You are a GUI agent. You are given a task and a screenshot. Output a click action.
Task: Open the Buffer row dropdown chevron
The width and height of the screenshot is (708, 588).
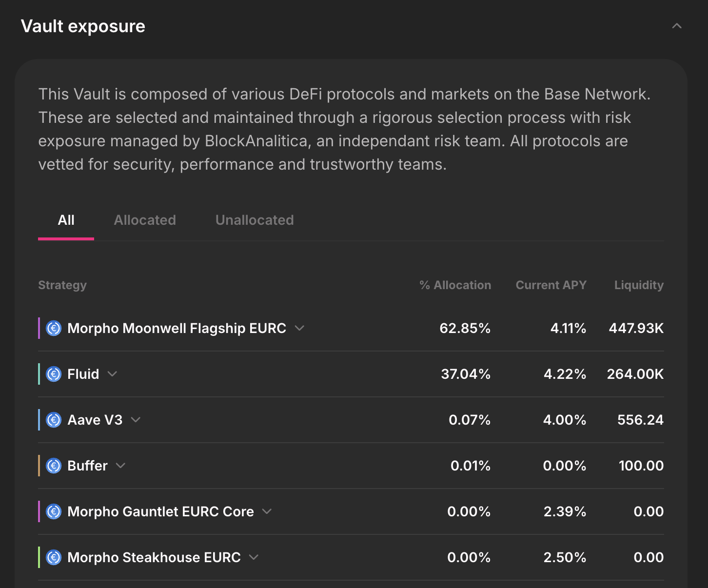(x=120, y=466)
